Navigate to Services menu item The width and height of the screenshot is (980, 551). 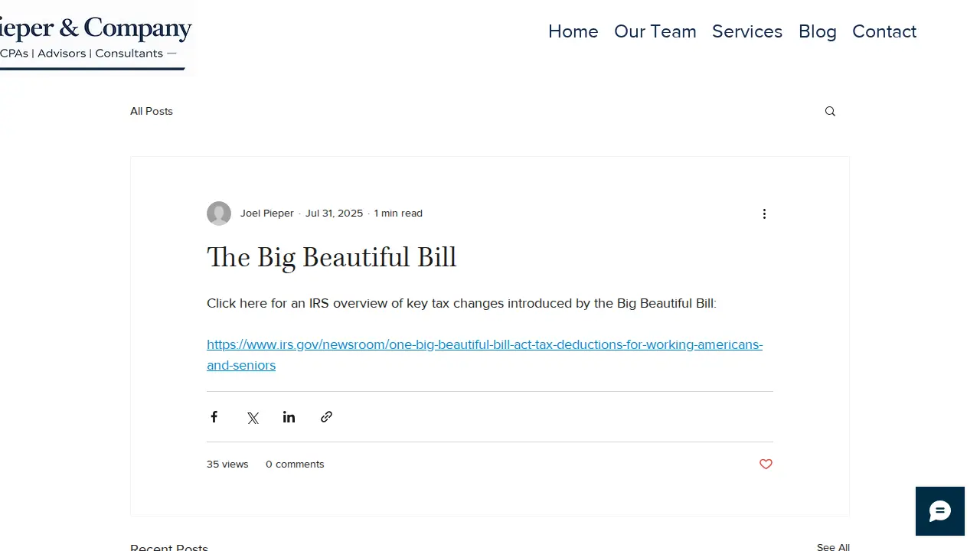coord(747,31)
